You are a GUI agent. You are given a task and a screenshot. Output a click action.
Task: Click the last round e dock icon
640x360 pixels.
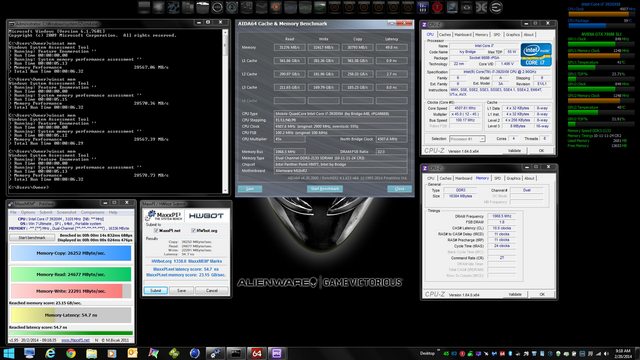tap(496, 7)
